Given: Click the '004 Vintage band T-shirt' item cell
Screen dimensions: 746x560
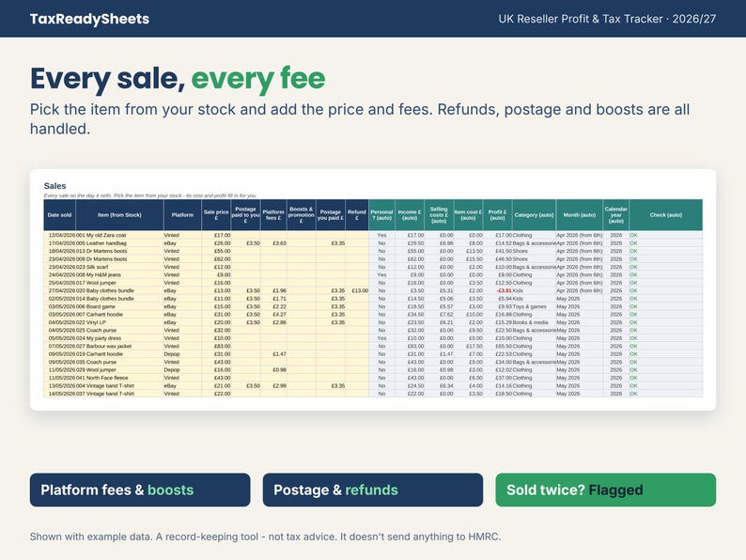Looking at the screenshot, I should (119, 386).
